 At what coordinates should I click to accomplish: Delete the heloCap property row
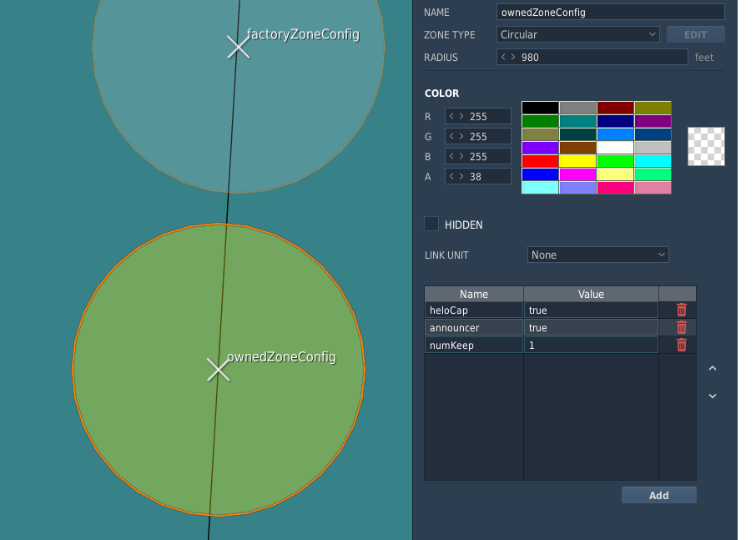tap(681, 310)
